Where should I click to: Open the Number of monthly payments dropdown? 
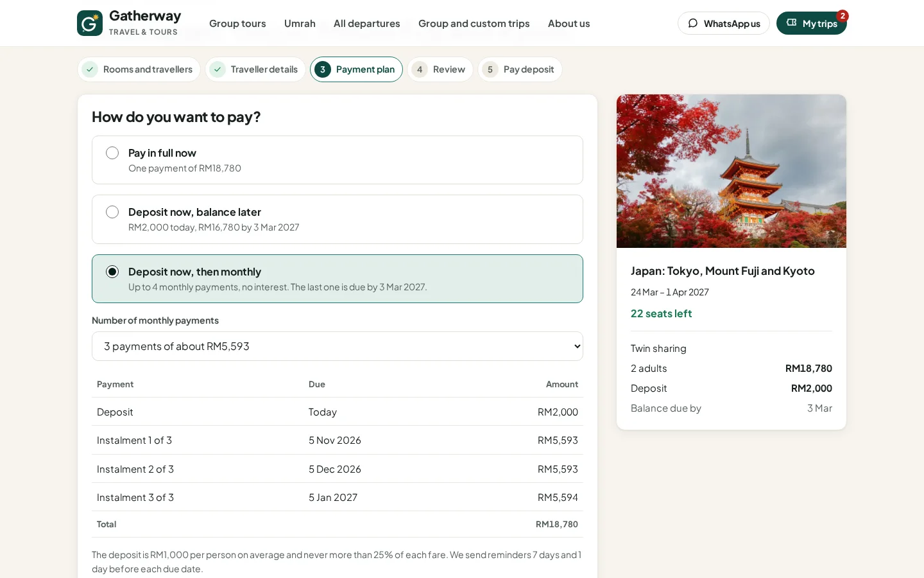pyautogui.click(x=338, y=346)
